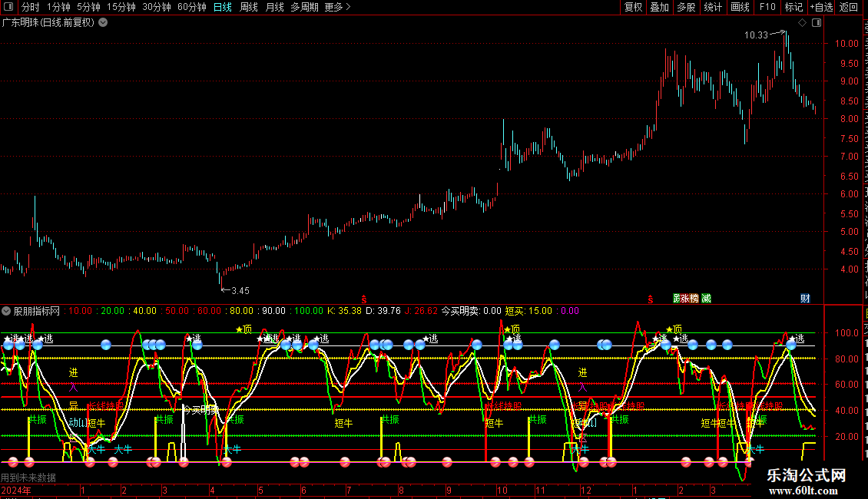Expand the dropdown circle before 股朋指标网
The height and width of the screenshot is (499, 868).
coord(6,311)
